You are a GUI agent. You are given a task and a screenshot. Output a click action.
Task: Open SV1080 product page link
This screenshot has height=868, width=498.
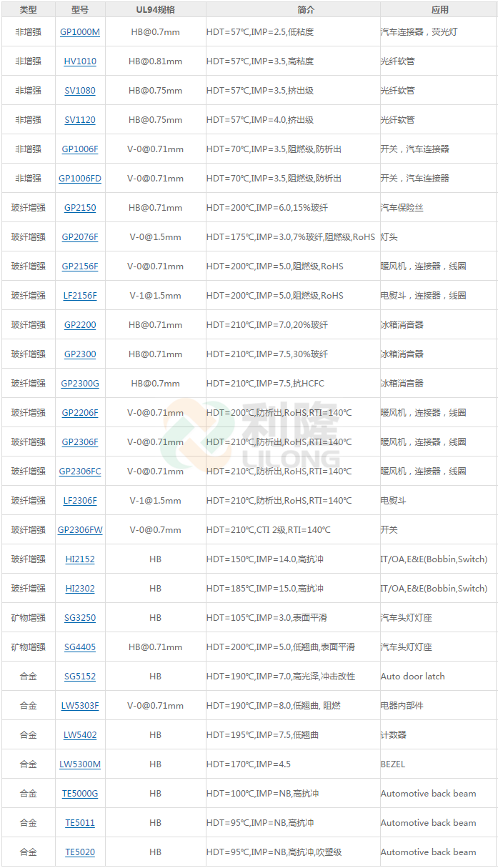tap(80, 91)
